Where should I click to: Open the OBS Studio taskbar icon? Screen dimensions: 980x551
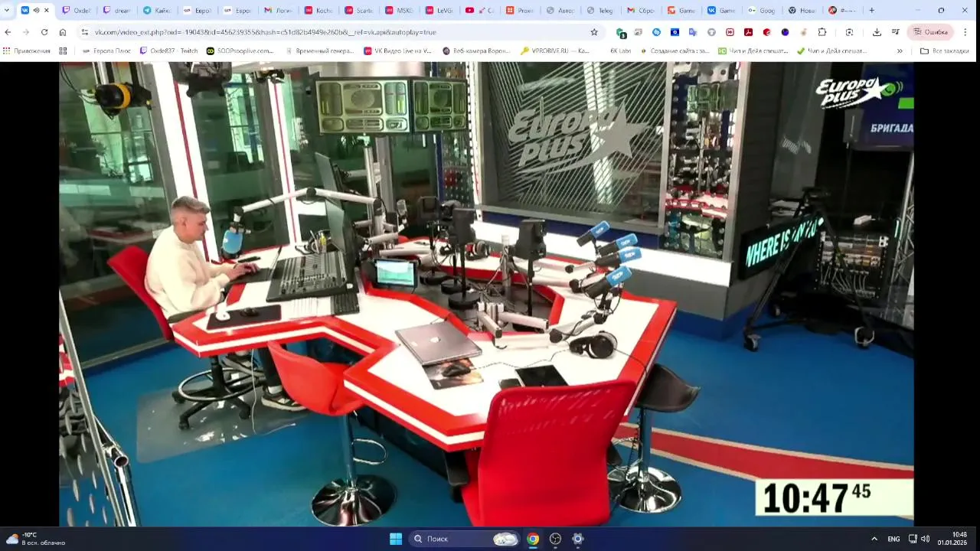click(555, 539)
